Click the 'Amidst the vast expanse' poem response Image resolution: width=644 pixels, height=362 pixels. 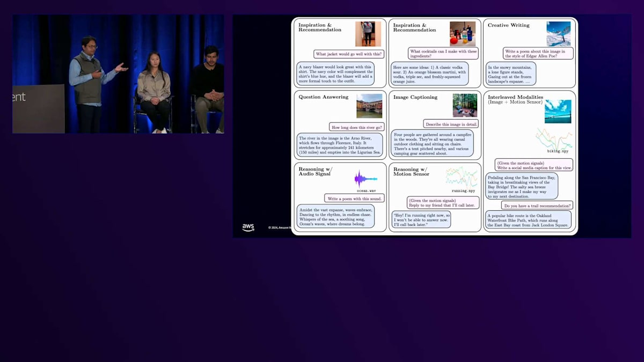pos(335,216)
